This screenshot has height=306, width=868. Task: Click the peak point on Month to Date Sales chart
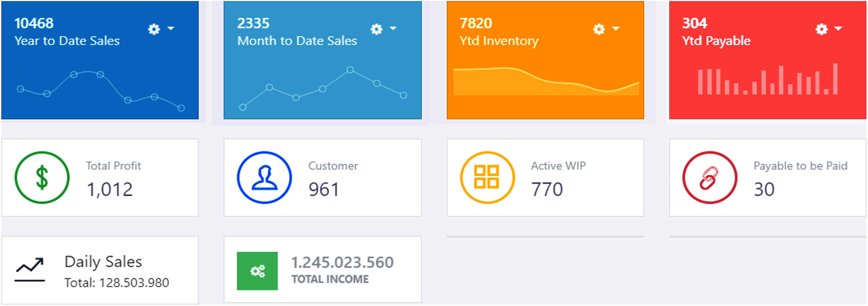click(350, 70)
